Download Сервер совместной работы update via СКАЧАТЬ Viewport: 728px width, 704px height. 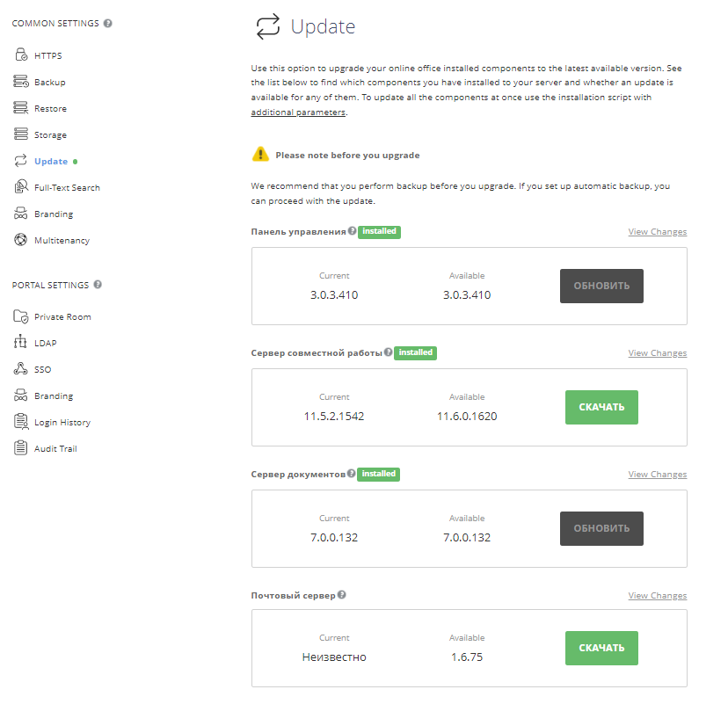click(601, 407)
